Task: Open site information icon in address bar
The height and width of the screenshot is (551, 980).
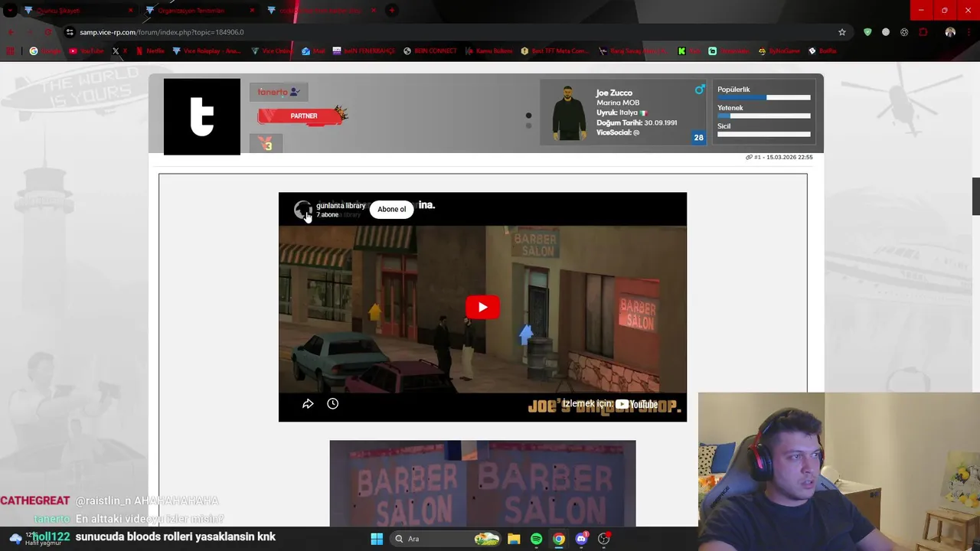Action: pos(70,32)
